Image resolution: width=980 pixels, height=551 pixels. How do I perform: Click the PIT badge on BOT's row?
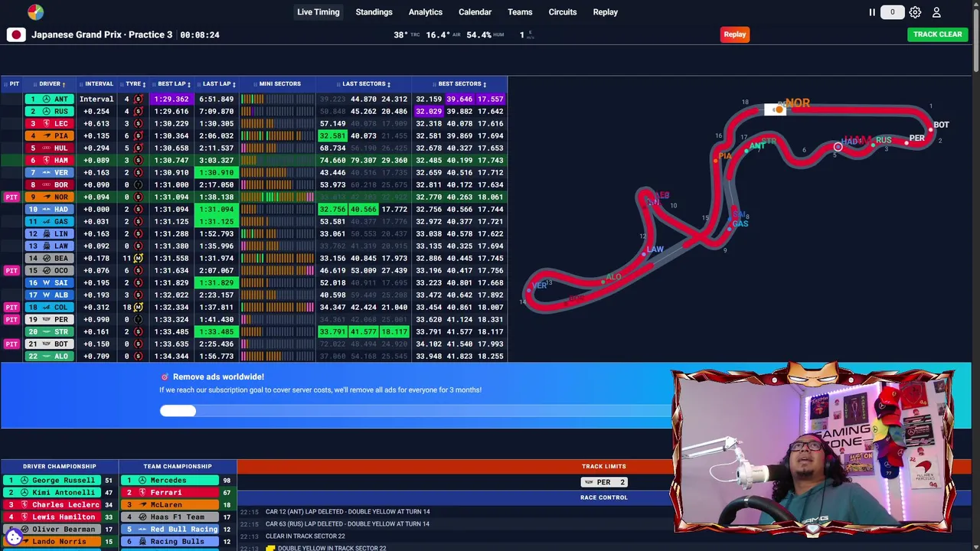point(11,344)
